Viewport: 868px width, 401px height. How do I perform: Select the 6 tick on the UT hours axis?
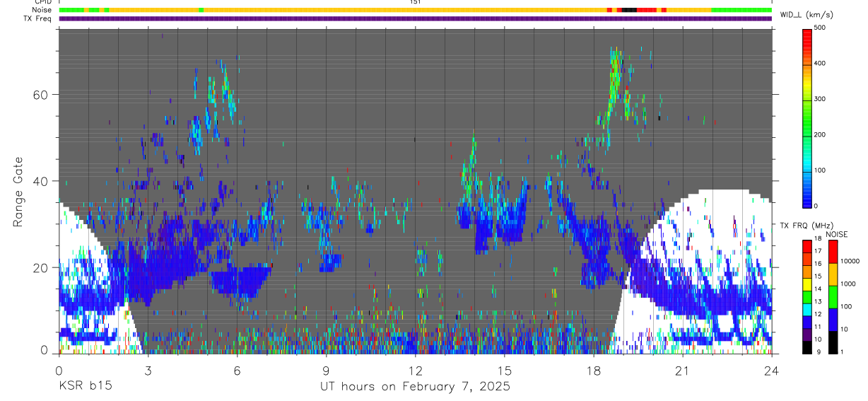237,371
